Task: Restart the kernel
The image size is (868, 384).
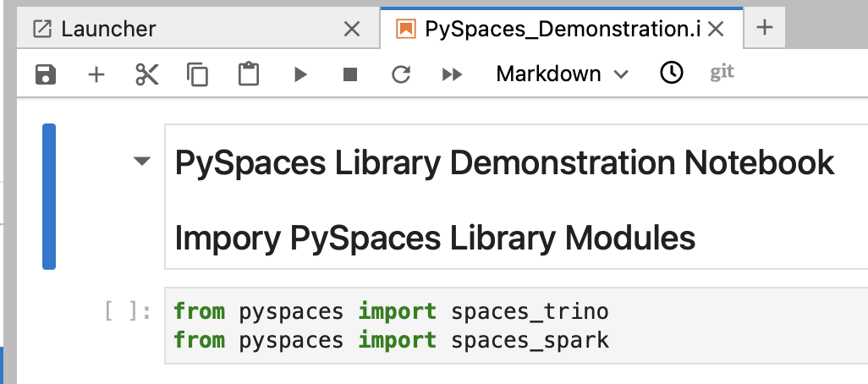Action: click(401, 74)
